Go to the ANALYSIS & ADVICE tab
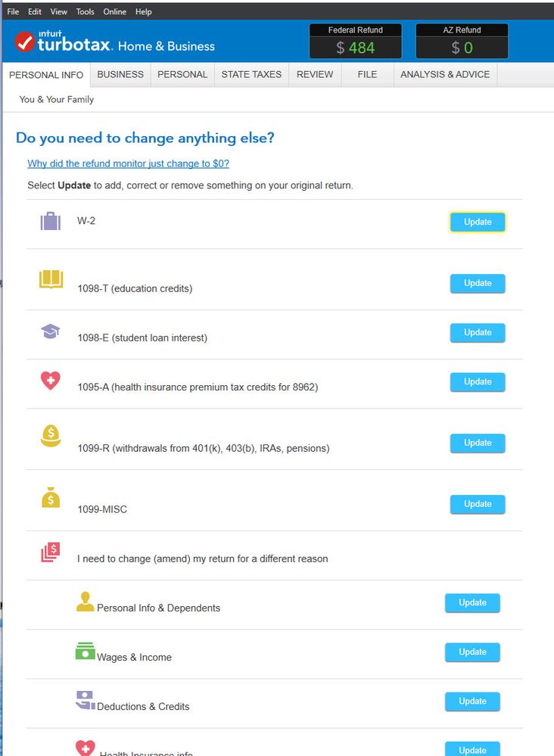The width and height of the screenshot is (554, 756). pyautogui.click(x=445, y=75)
